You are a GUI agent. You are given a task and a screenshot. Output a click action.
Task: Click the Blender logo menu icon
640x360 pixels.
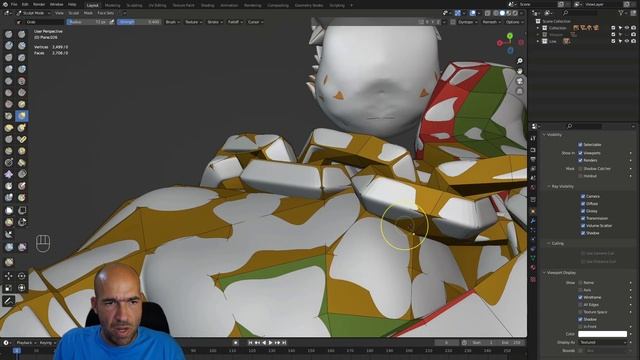[x=4, y=4]
